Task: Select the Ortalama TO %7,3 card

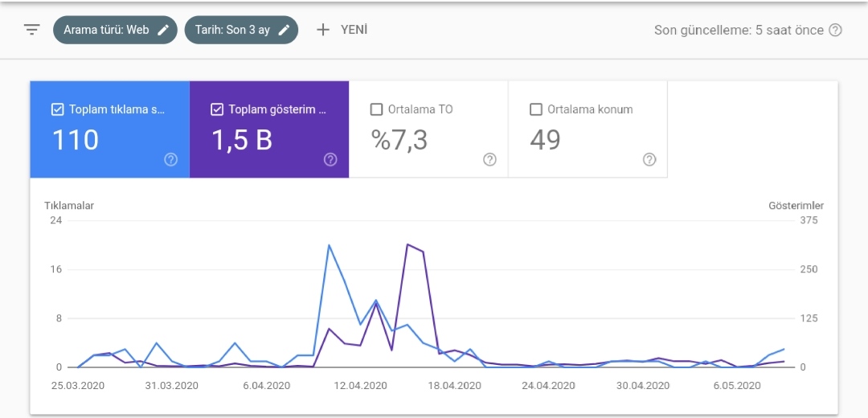Action: click(x=428, y=129)
